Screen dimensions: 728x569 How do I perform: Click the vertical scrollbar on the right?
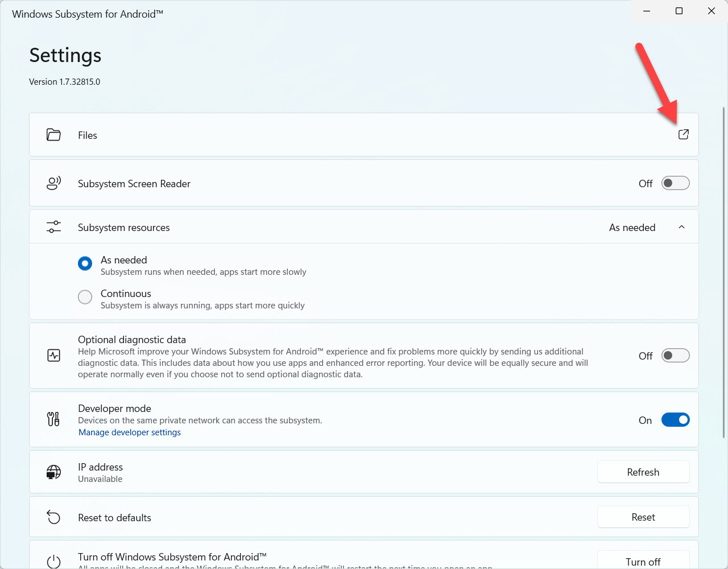[x=723, y=273]
